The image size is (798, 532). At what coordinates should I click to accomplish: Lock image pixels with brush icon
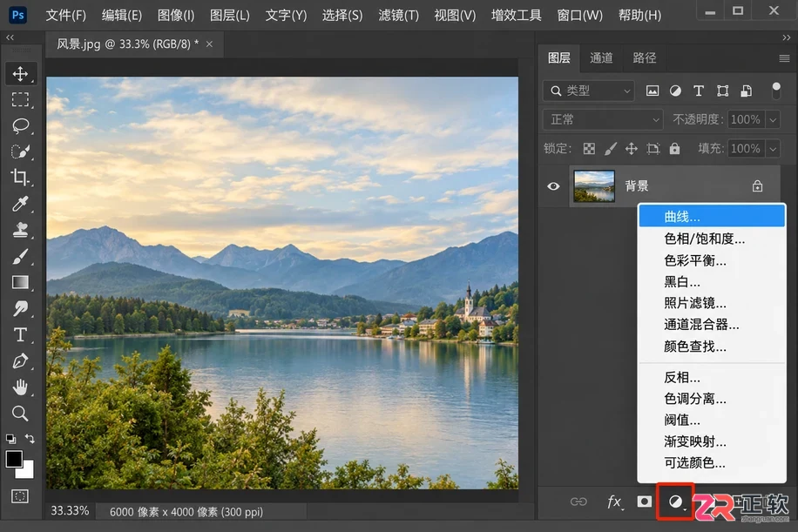point(610,149)
